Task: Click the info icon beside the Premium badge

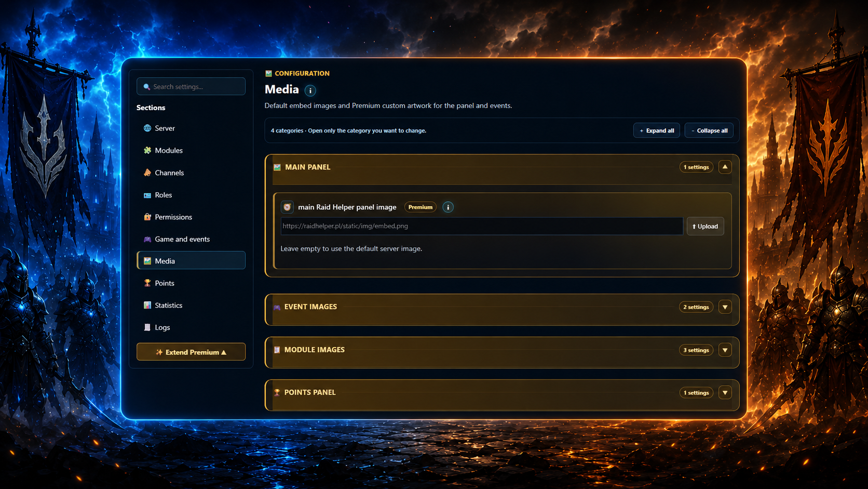Action: click(448, 207)
